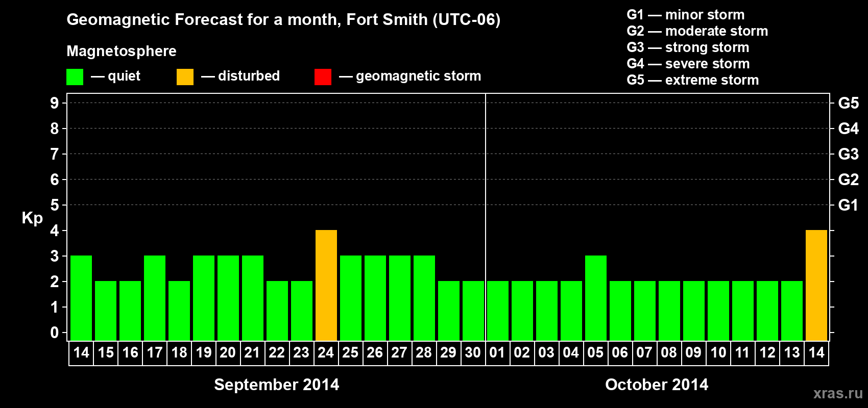The image size is (868, 408).
Task: Click the 'G1 — minor storm' legend line
Action: [686, 15]
